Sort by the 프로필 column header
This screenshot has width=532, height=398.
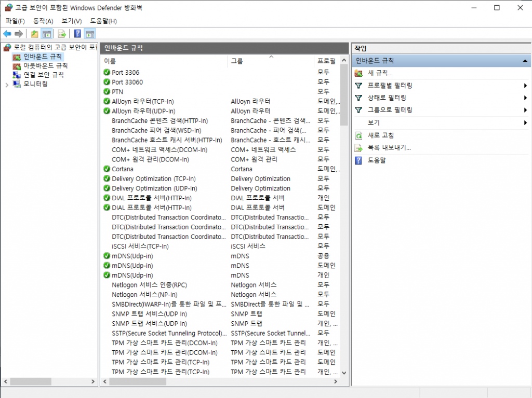pos(326,61)
